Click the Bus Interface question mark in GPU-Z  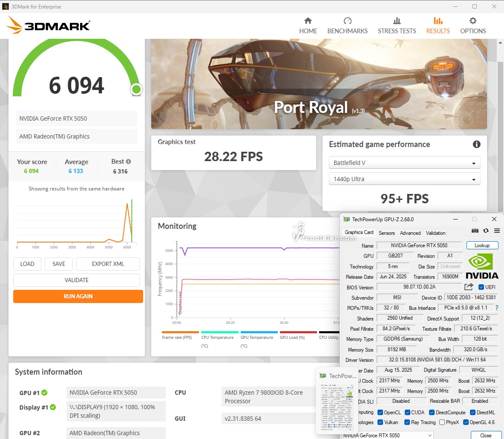point(497,308)
